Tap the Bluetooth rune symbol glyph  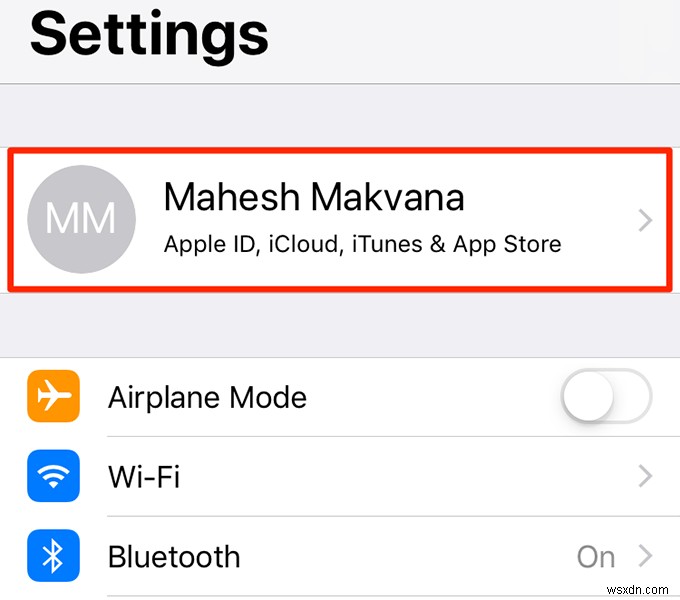53,556
